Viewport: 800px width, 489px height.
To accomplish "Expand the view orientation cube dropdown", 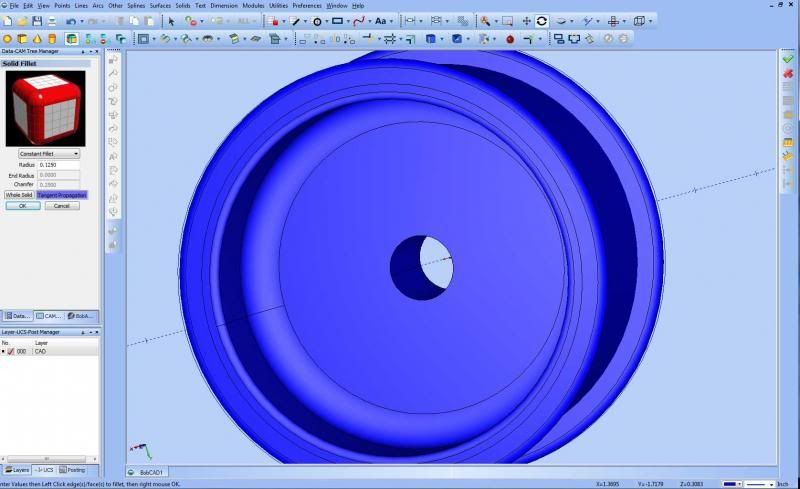I will tap(653, 21).
